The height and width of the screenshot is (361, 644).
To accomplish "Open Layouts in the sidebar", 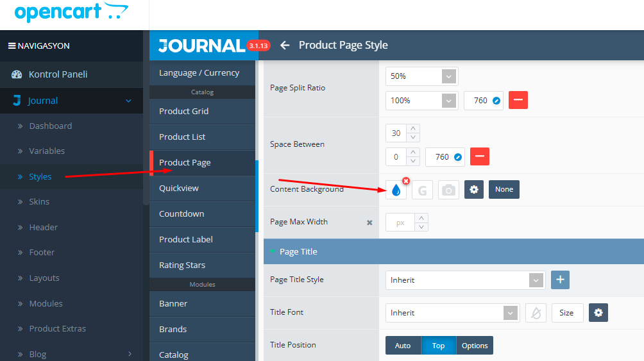I will pyautogui.click(x=44, y=278).
